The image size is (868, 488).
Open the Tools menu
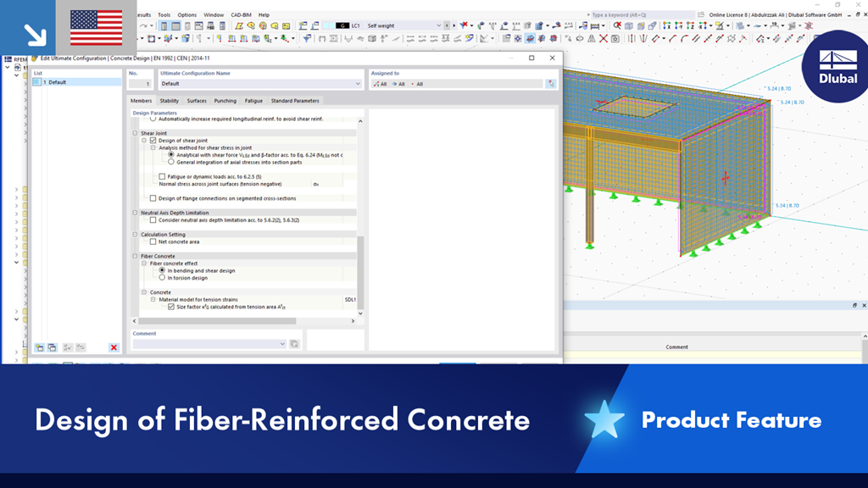pos(164,15)
